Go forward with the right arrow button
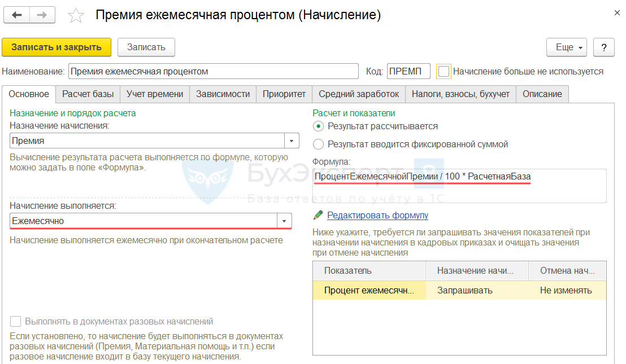This screenshot has width=626, height=364. point(42,15)
